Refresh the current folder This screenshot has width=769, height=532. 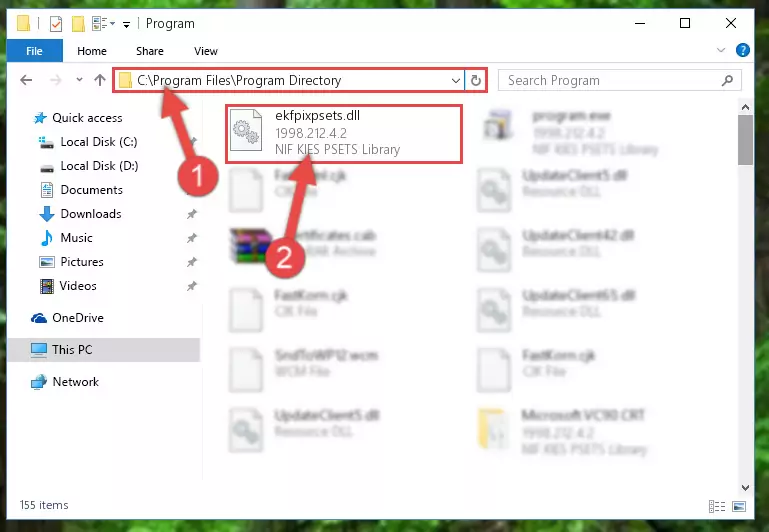coord(476,80)
